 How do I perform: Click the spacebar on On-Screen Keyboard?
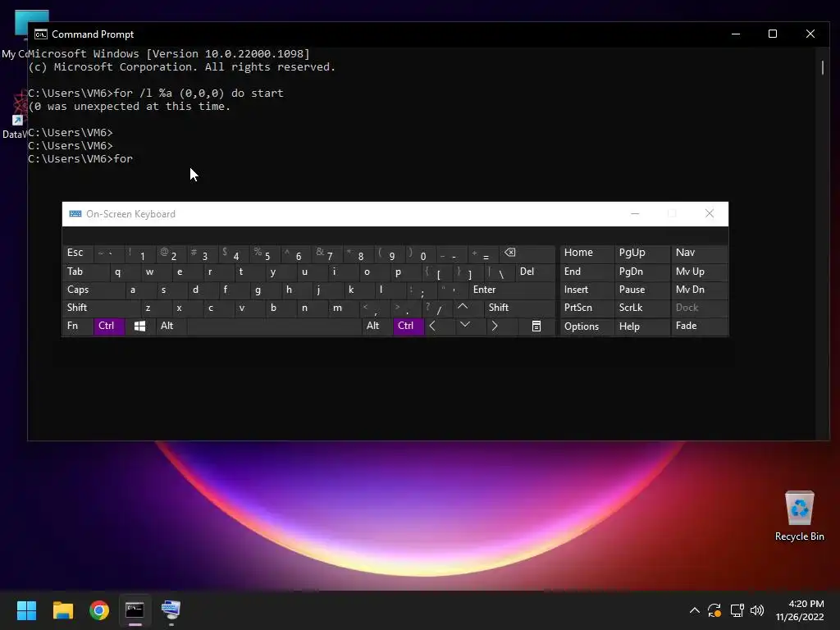(x=274, y=326)
